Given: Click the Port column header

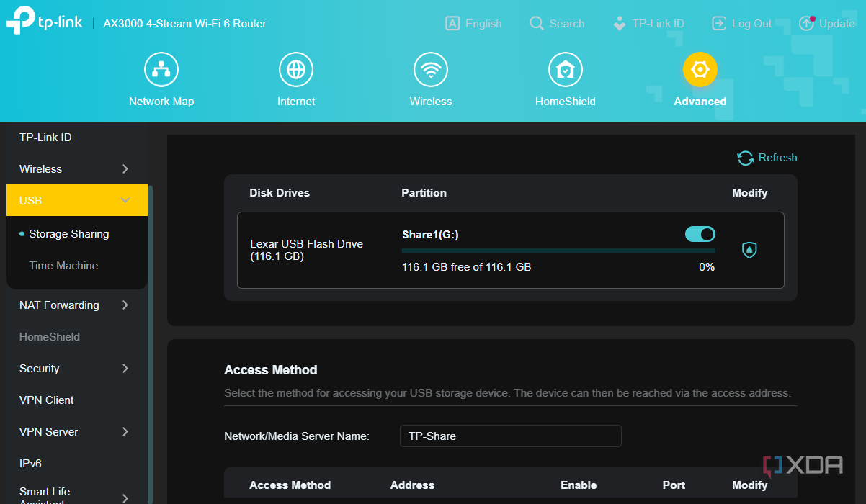Looking at the screenshot, I should [674, 485].
